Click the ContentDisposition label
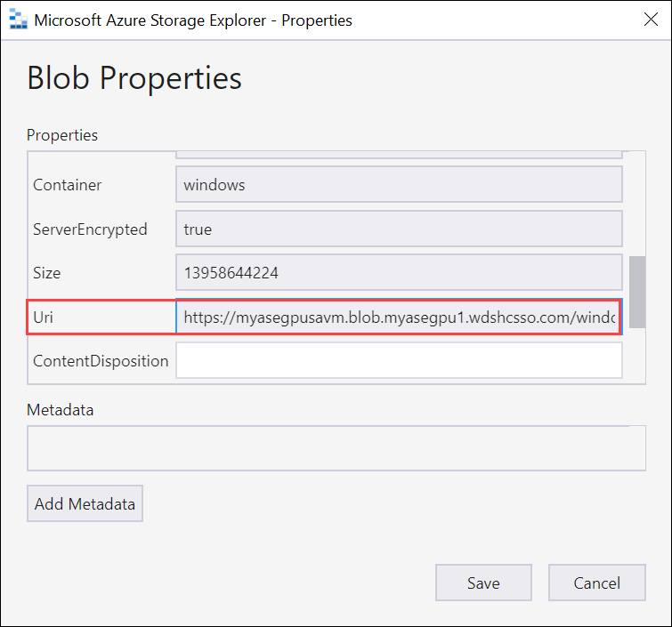Screen dimensions: 672x627 tap(101, 361)
